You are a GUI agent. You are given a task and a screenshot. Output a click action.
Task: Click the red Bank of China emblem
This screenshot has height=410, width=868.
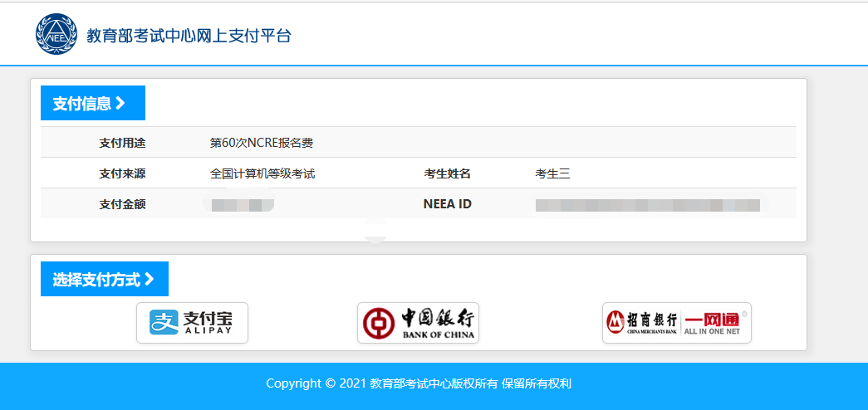click(380, 323)
